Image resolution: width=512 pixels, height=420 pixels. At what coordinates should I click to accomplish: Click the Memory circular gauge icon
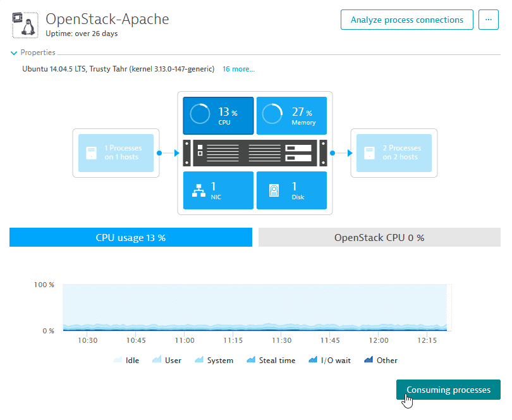point(272,114)
